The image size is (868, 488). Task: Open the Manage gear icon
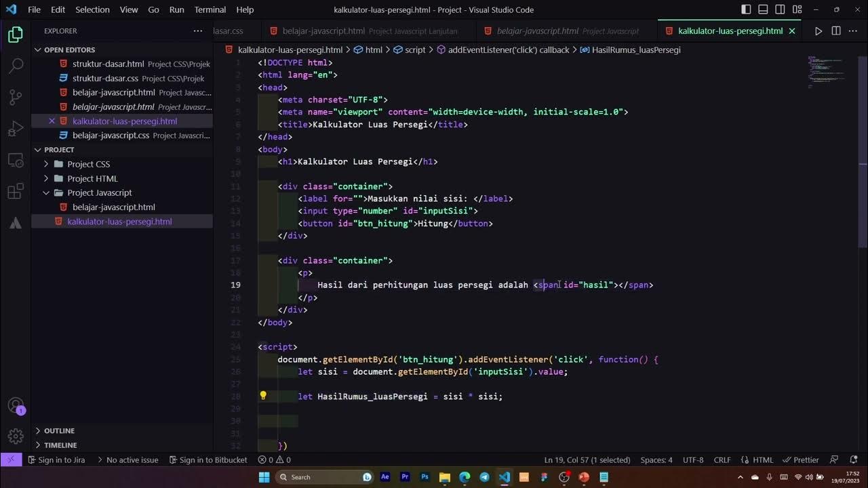[x=16, y=436]
